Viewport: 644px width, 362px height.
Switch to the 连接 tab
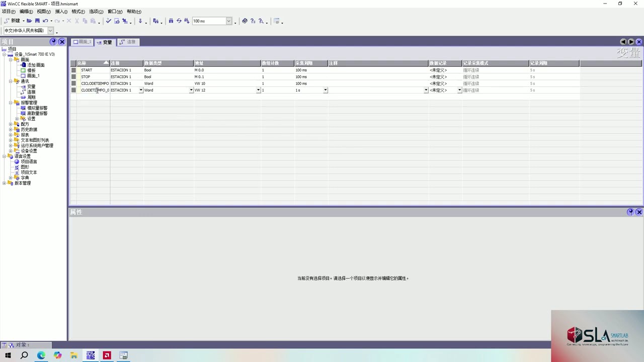pyautogui.click(x=128, y=42)
